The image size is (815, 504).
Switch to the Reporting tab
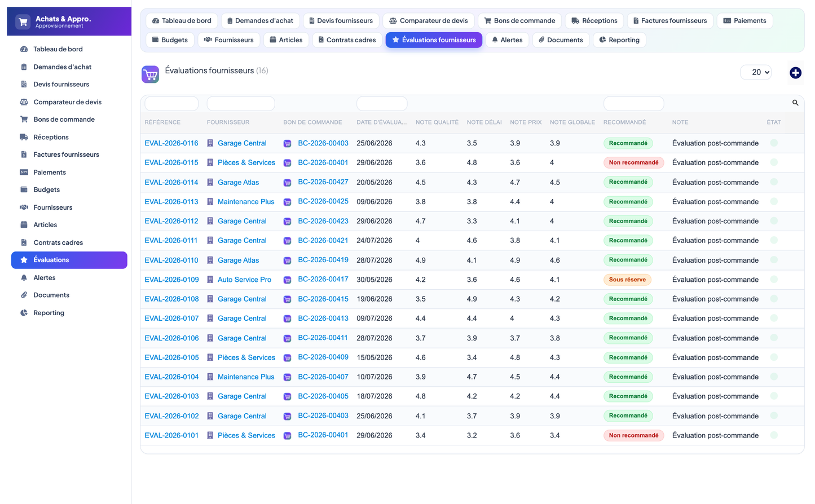(619, 40)
